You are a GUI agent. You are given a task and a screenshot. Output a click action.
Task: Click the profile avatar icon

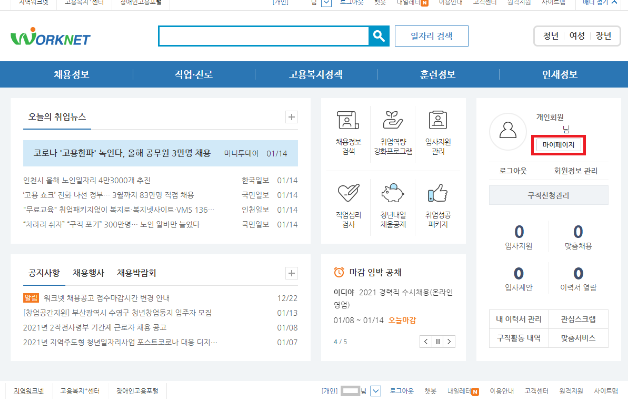[x=508, y=131]
